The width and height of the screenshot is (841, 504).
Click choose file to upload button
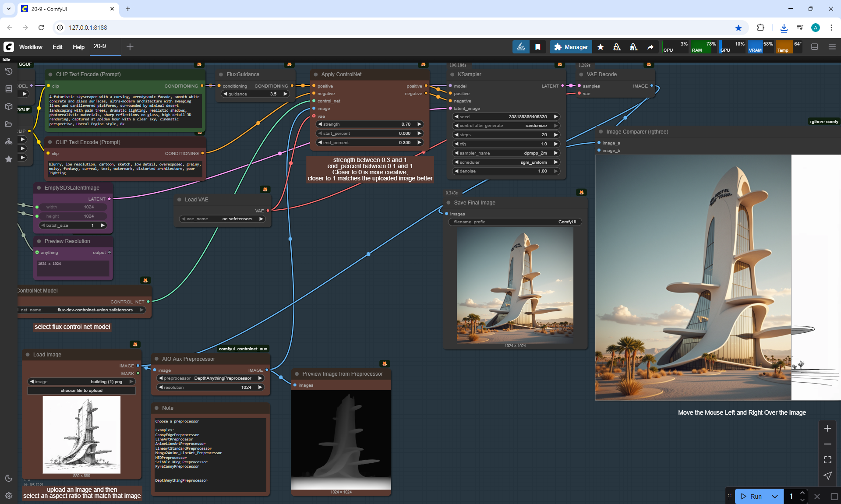(x=81, y=391)
